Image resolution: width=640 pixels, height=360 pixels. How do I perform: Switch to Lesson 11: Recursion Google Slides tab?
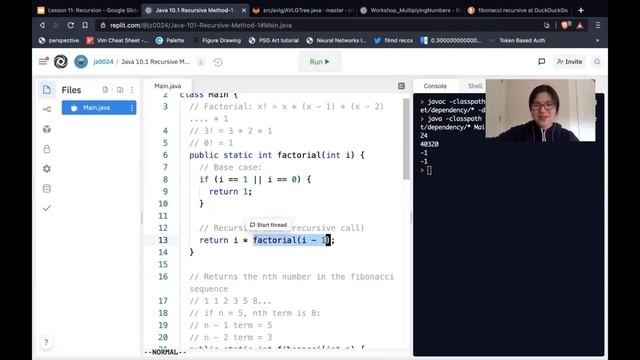pyautogui.click(x=87, y=10)
